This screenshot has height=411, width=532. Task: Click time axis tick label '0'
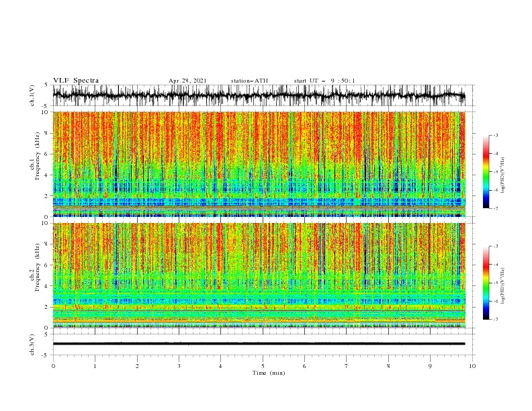point(53,366)
